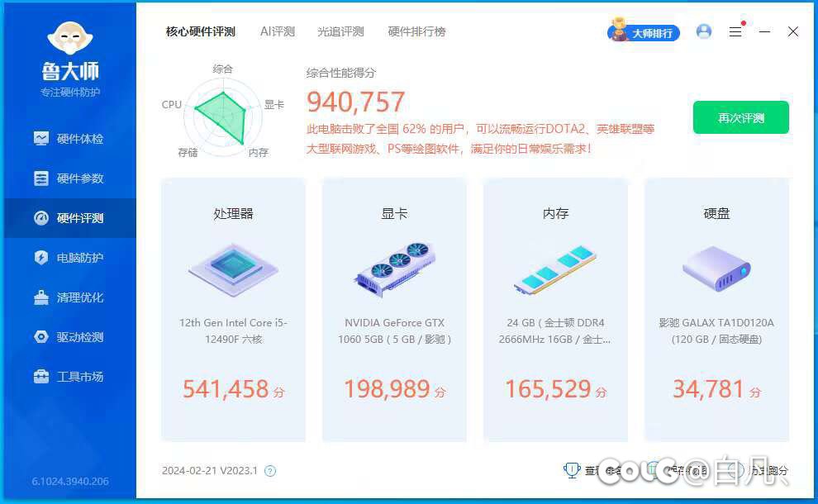Minimize the 鲁大师 window
Image resolution: width=818 pixels, height=504 pixels.
click(765, 32)
